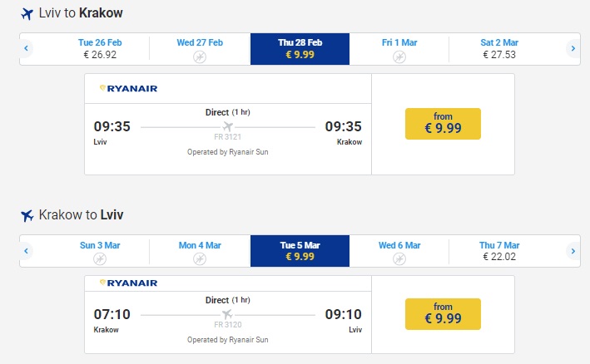
Task: Click Ryanair logo in return flight card
Action: tap(128, 283)
